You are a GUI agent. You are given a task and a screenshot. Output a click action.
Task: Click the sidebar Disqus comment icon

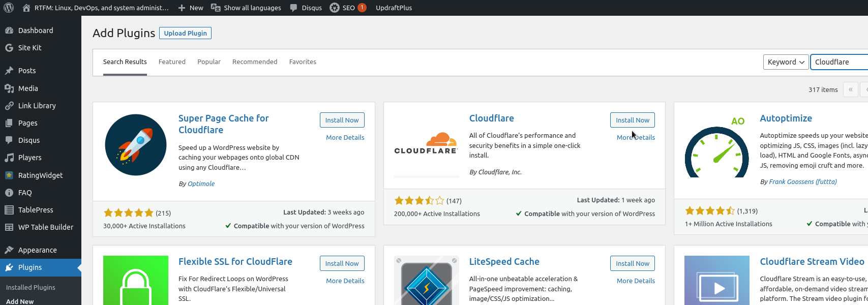click(x=9, y=140)
